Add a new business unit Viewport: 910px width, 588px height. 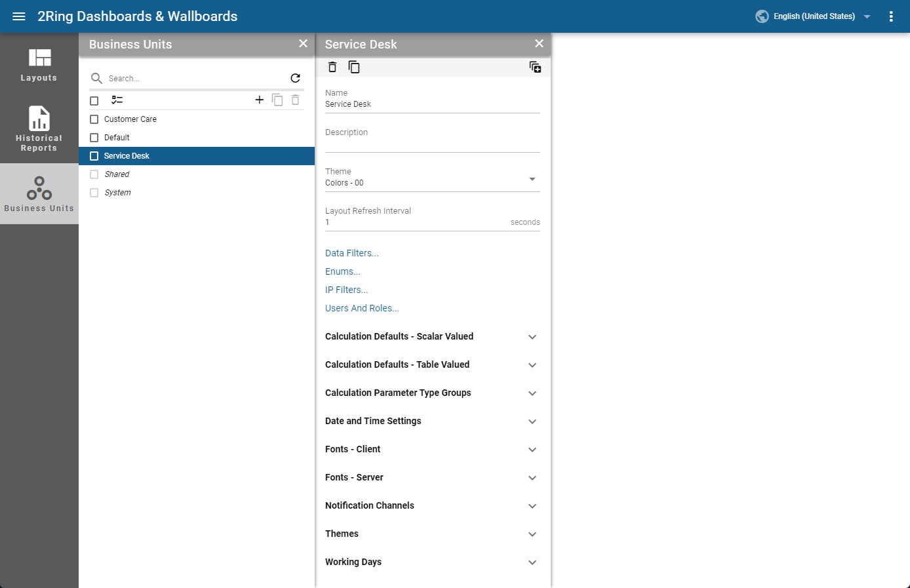259,100
